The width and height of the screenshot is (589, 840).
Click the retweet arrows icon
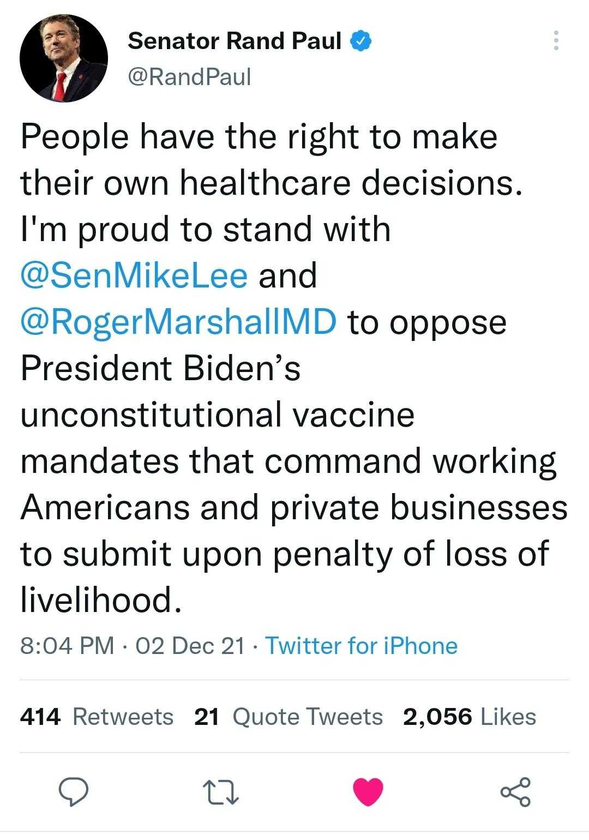221,793
